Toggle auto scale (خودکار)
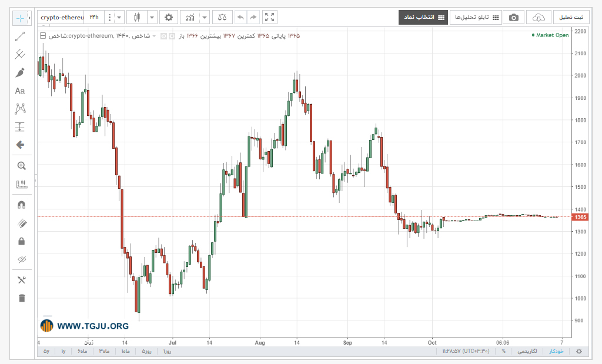The width and height of the screenshot is (602, 364). point(556,351)
